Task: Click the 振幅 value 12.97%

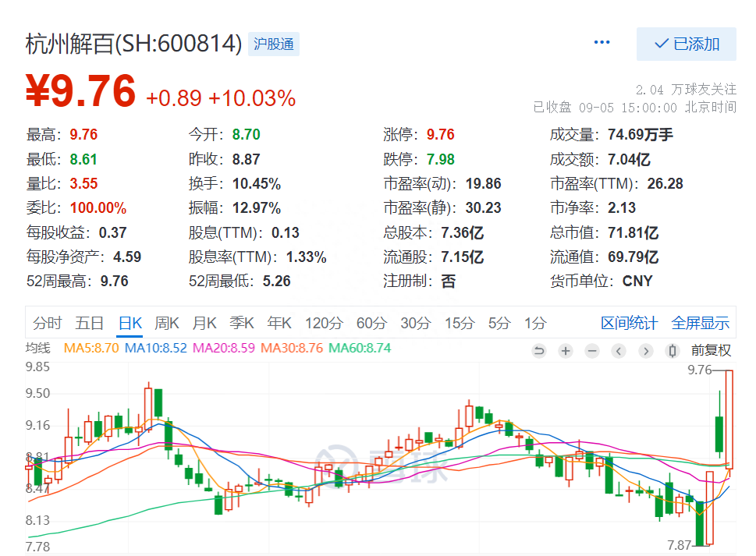Action: [257, 208]
